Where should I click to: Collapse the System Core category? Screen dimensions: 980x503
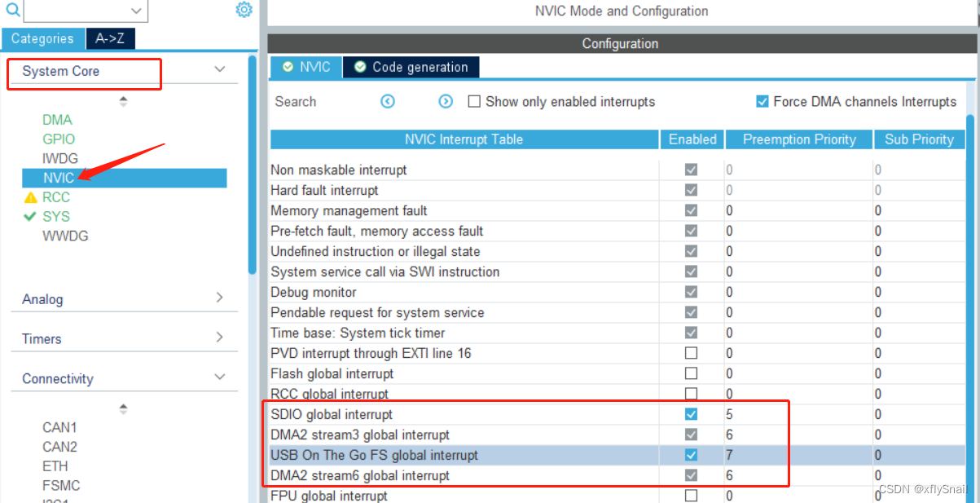tap(219, 70)
